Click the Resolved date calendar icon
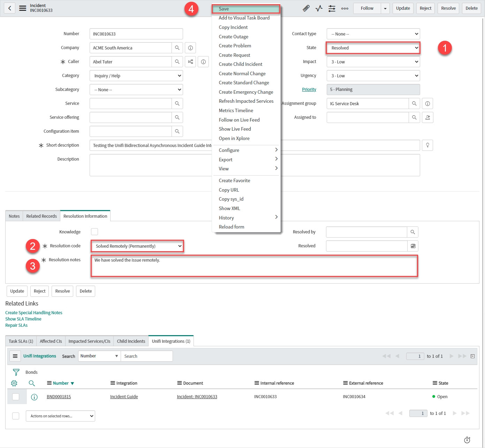 413,246
